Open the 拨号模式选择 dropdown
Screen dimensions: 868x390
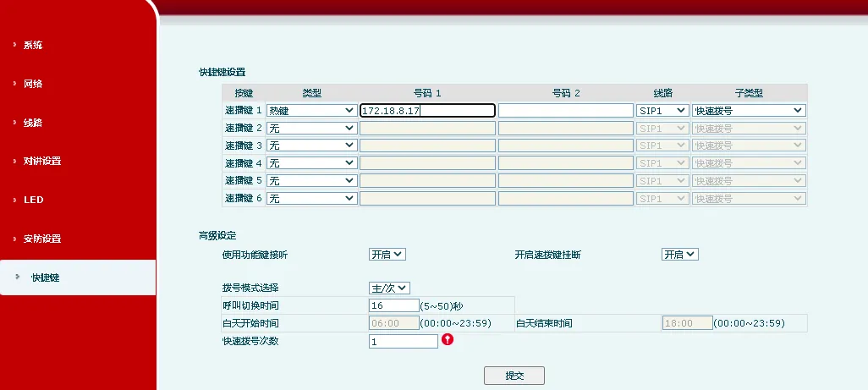click(389, 288)
